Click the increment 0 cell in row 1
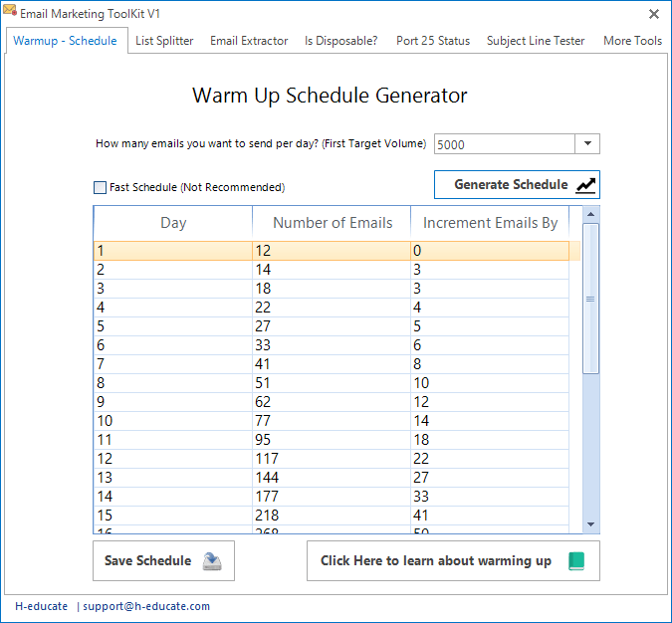This screenshot has height=623, width=672. 490,251
